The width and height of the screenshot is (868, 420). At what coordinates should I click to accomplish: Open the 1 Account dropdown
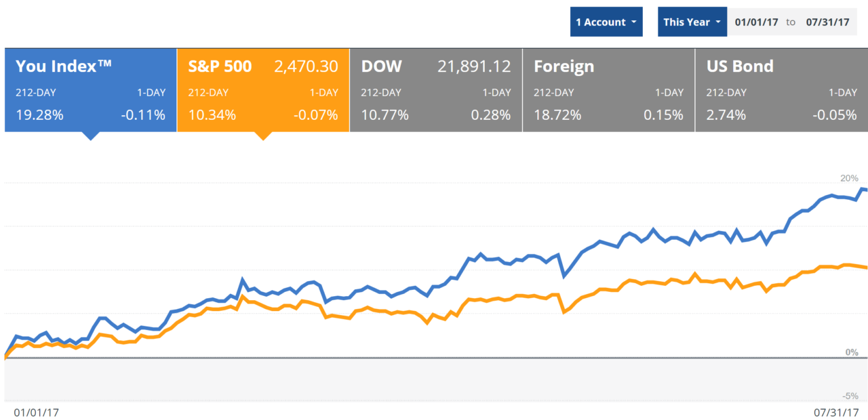[x=606, y=22]
